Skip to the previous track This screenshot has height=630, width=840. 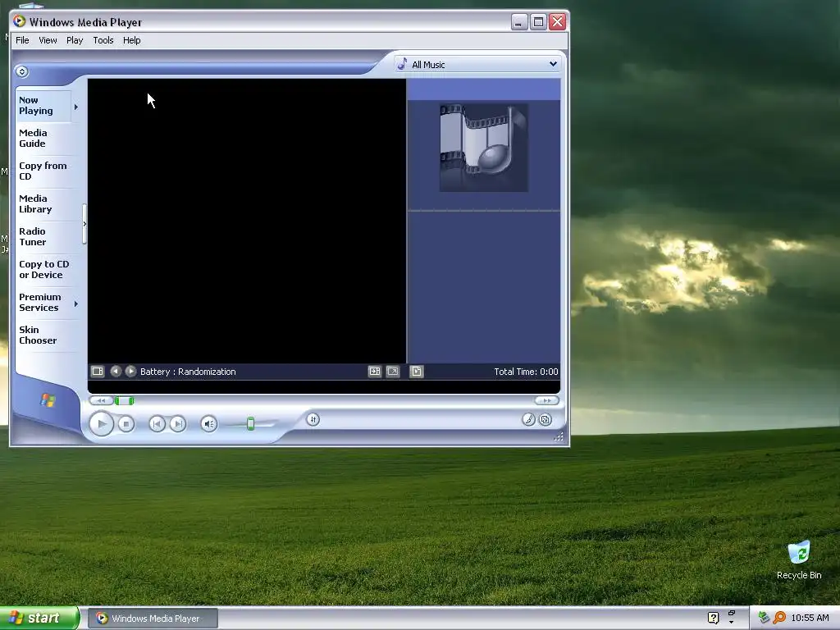point(157,424)
